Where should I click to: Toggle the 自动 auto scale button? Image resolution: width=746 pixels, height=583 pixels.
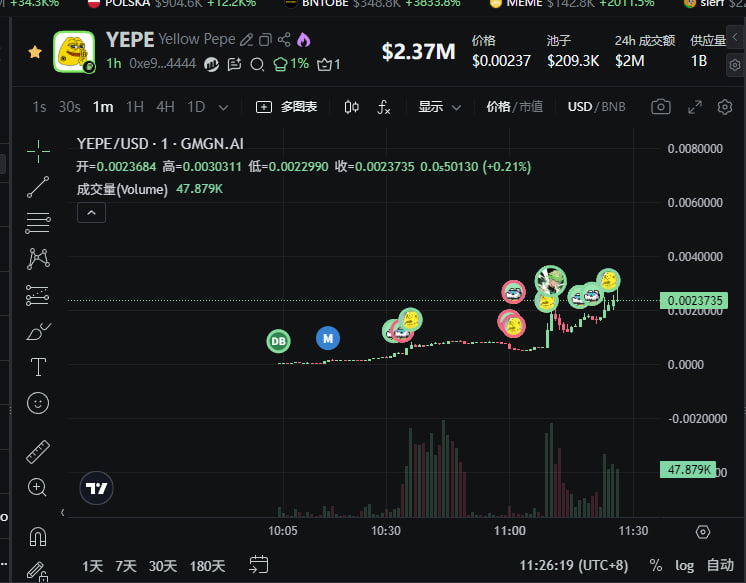pyautogui.click(x=720, y=565)
